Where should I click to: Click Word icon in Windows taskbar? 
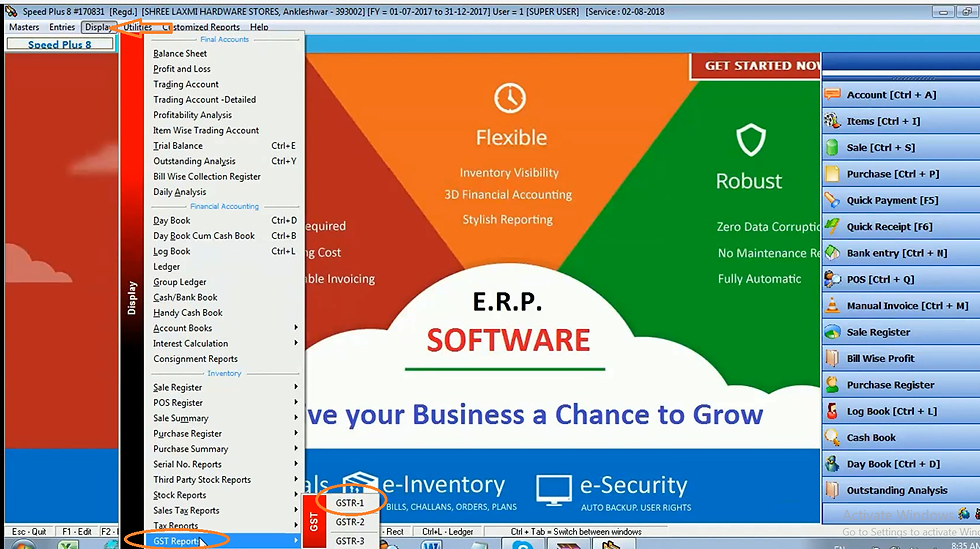432,545
